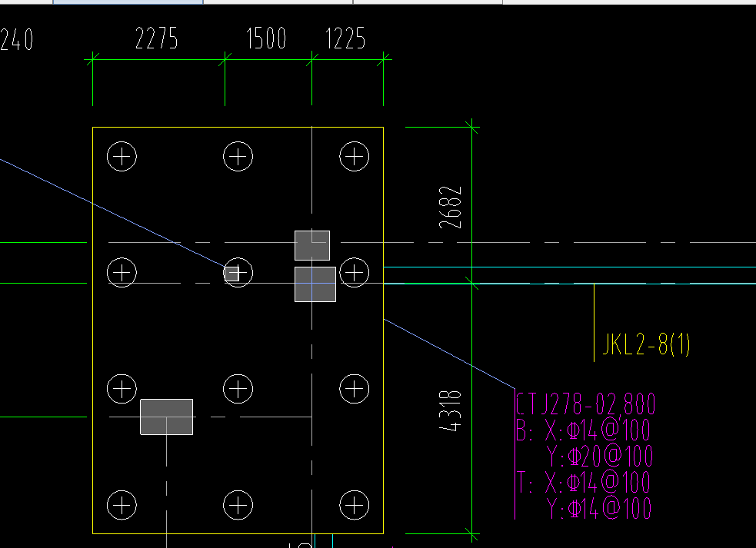
Task: Select the 1225 dimension text
Action: coord(345,38)
